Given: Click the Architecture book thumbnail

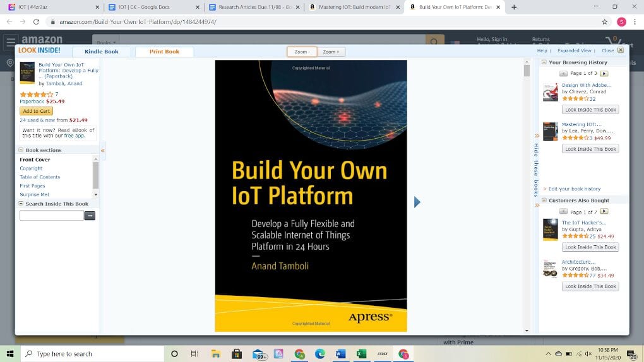Looking at the screenshot, I should (551, 269).
